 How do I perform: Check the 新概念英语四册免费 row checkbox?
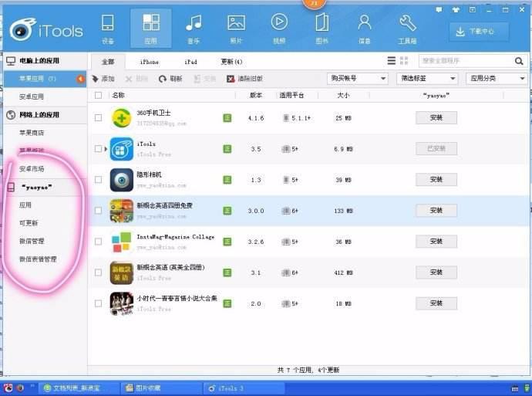(98, 211)
